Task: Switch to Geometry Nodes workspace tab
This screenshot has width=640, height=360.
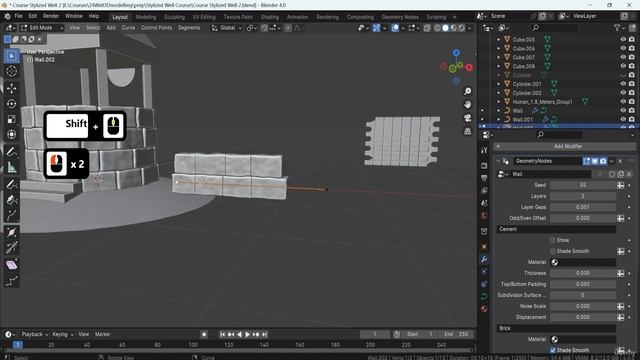Action: click(400, 17)
